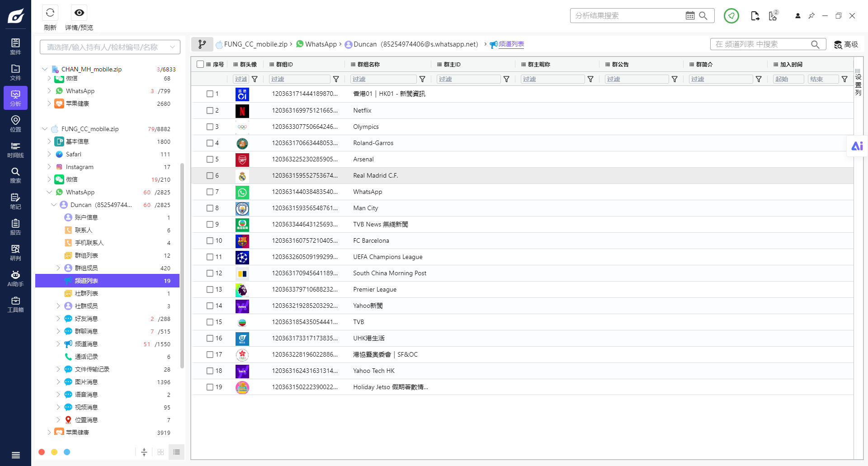Open the timeline (时间线) sidebar icon
This screenshot has height=466, width=868.
point(15,150)
